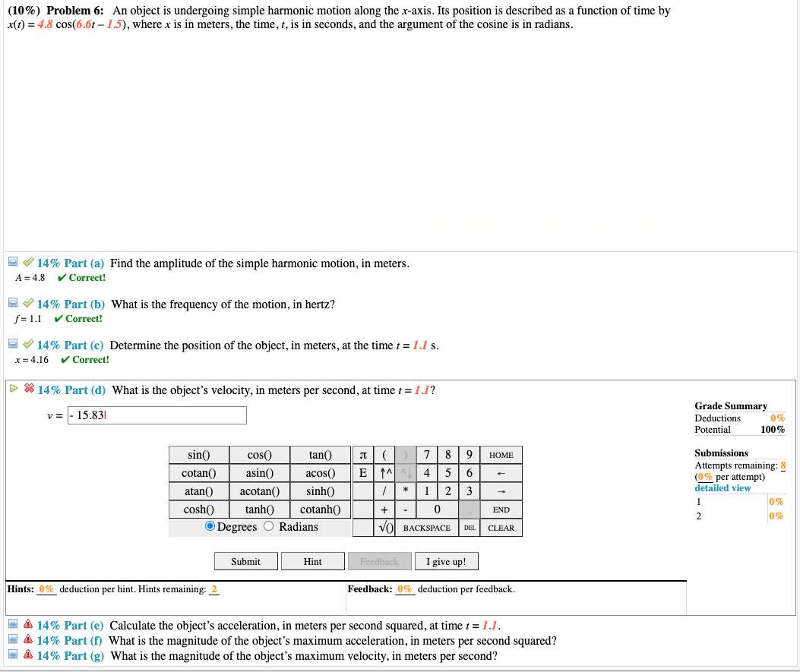Select the Radians radio button

[x=267, y=526]
